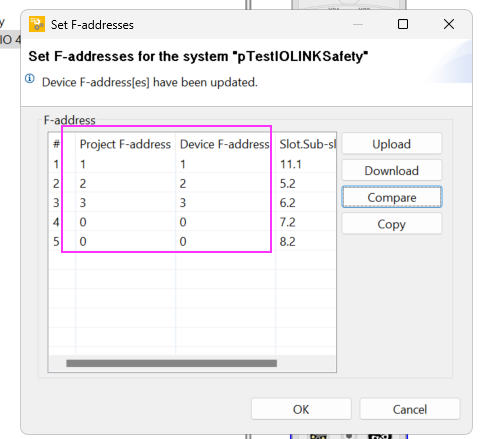Click the Slot.Sub-slot column header
The height and width of the screenshot is (439, 490).
pos(306,144)
